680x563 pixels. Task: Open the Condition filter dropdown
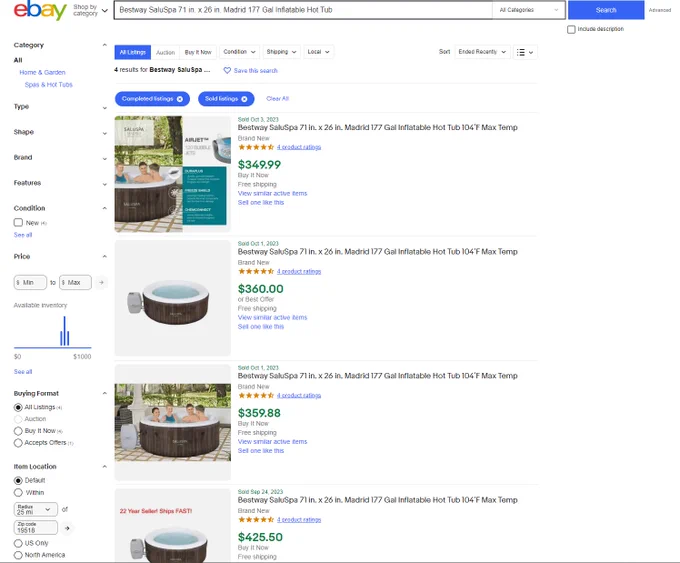(239, 52)
